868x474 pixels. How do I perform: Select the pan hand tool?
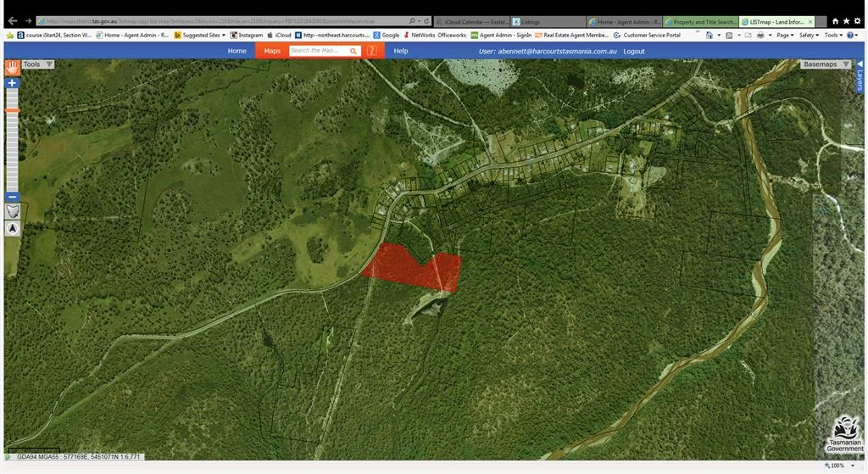[12, 67]
